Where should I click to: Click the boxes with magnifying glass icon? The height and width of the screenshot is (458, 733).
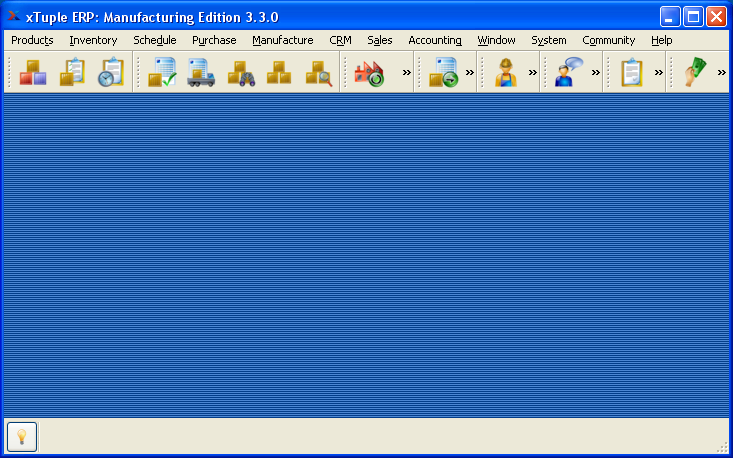click(319, 73)
